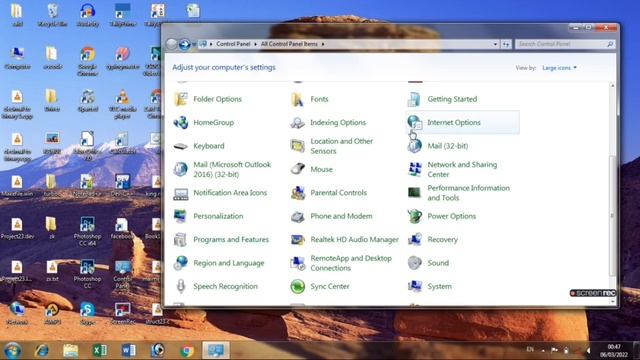Click the EN language indicator in tray
Screen dimensions: 640x360
[530, 349]
